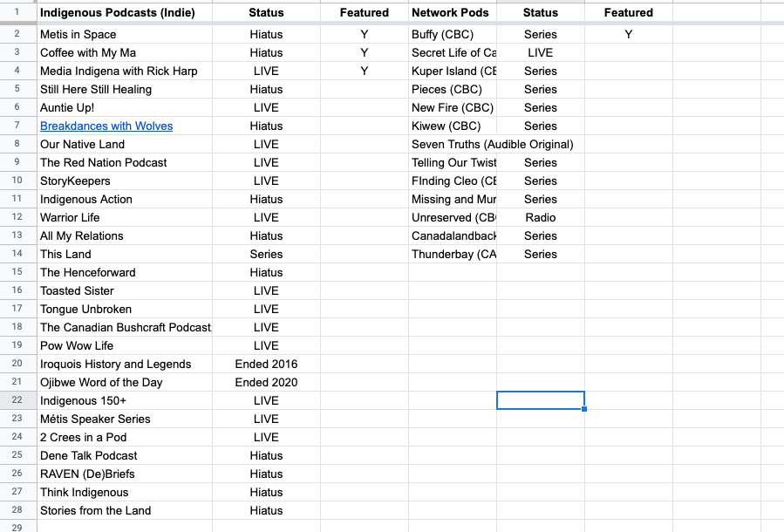
Task: Select the cell 'Dene Talk Podcast'
Action: click(x=125, y=455)
